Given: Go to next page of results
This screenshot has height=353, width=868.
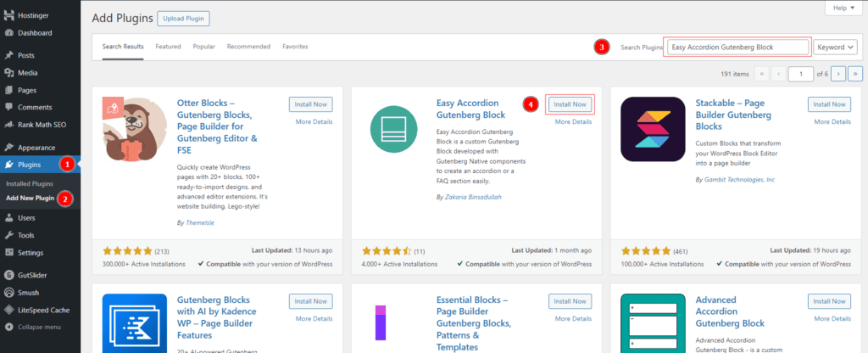Looking at the screenshot, I should coord(837,74).
